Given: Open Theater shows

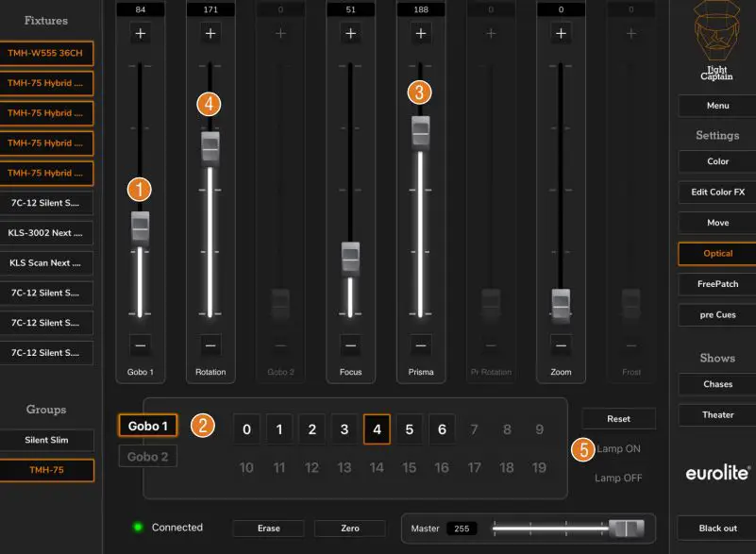Looking at the screenshot, I should pos(717,414).
